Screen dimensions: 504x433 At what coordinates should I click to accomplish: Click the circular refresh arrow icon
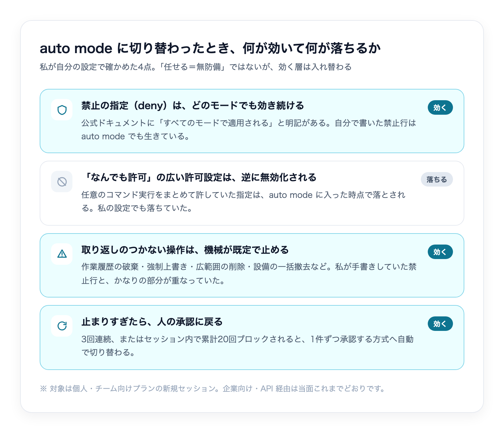62,326
